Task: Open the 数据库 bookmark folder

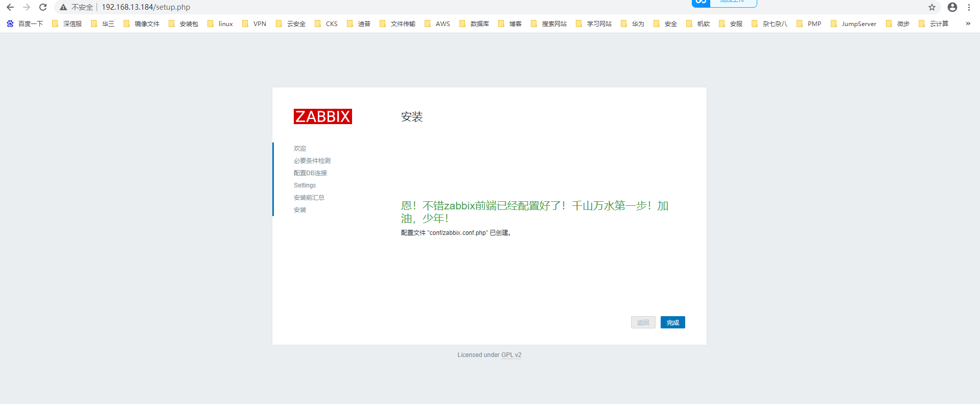Action: pos(474,23)
